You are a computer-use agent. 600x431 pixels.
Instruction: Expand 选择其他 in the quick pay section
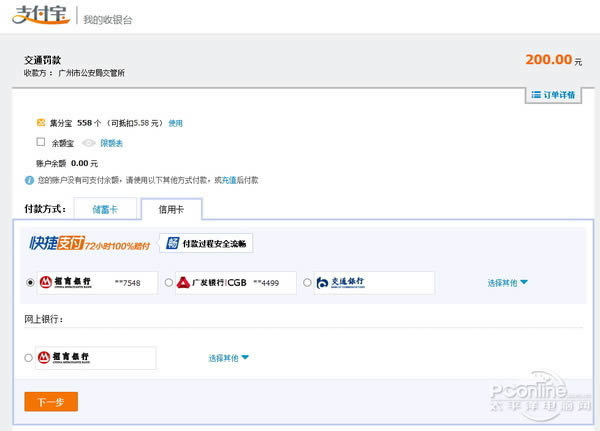tap(507, 283)
